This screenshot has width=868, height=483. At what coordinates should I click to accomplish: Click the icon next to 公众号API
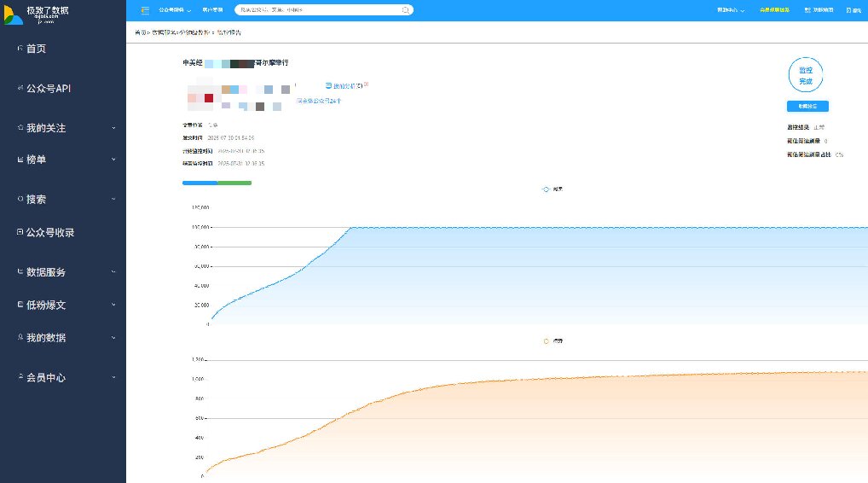point(20,88)
